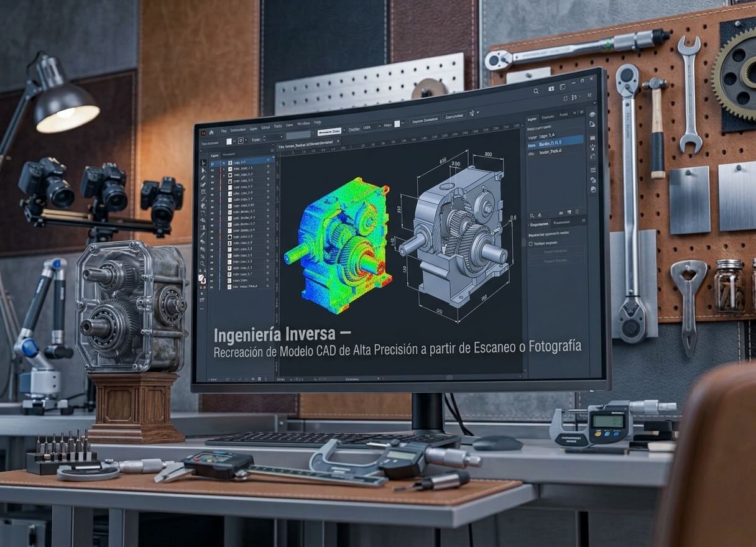This screenshot has height=547, width=756.
Task: Switch to the Layer tab in right panel
Action: pyautogui.click(x=532, y=119)
